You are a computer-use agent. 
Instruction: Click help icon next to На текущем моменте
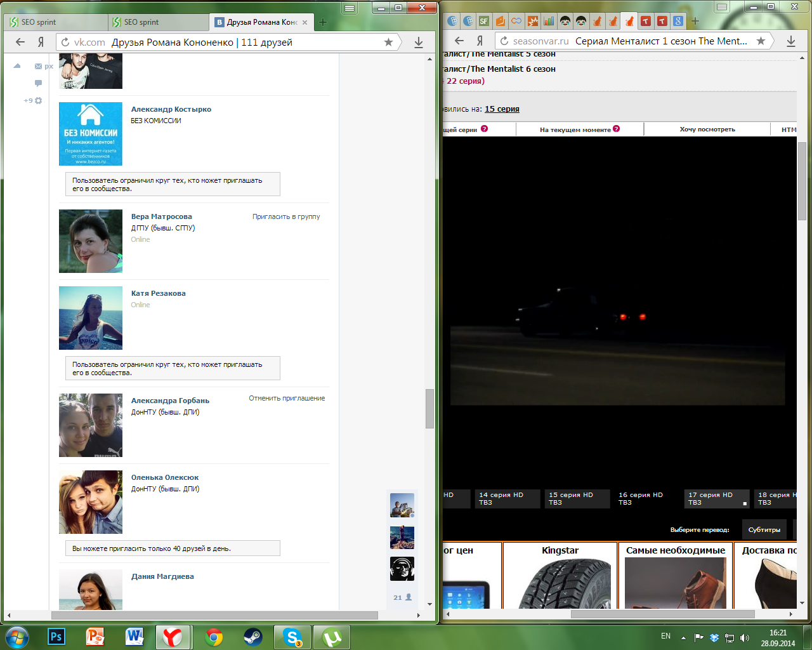617,129
